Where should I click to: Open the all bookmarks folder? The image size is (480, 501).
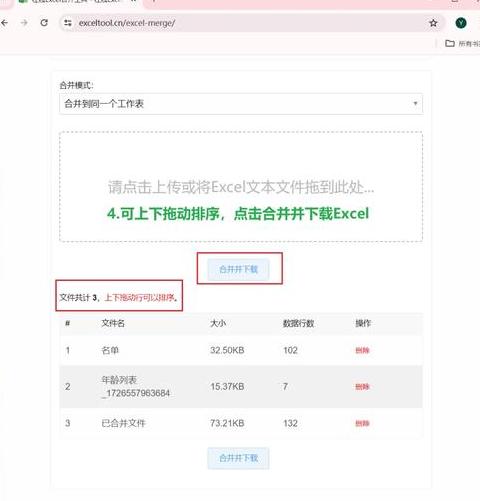point(463,43)
